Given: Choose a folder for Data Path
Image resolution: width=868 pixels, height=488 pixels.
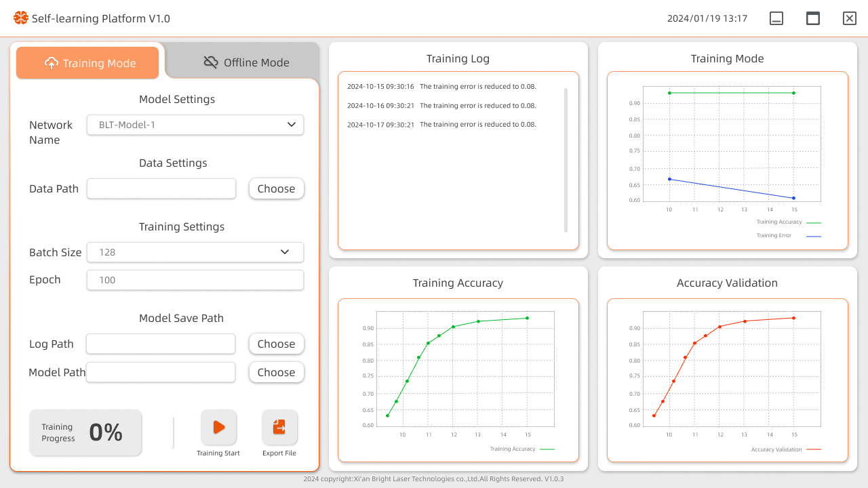Looking at the screenshot, I should pos(276,188).
